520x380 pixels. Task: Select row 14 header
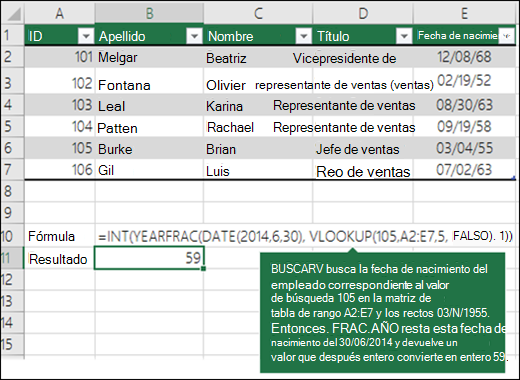12,322
